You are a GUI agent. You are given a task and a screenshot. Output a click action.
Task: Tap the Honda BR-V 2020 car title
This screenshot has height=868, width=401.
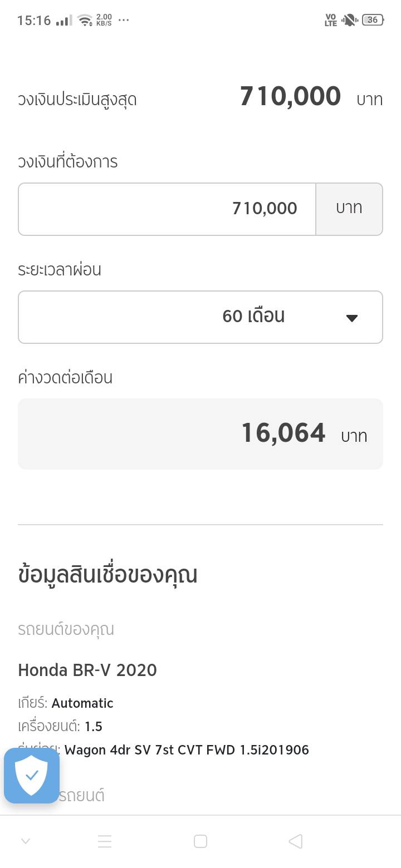(x=87, y=670)
